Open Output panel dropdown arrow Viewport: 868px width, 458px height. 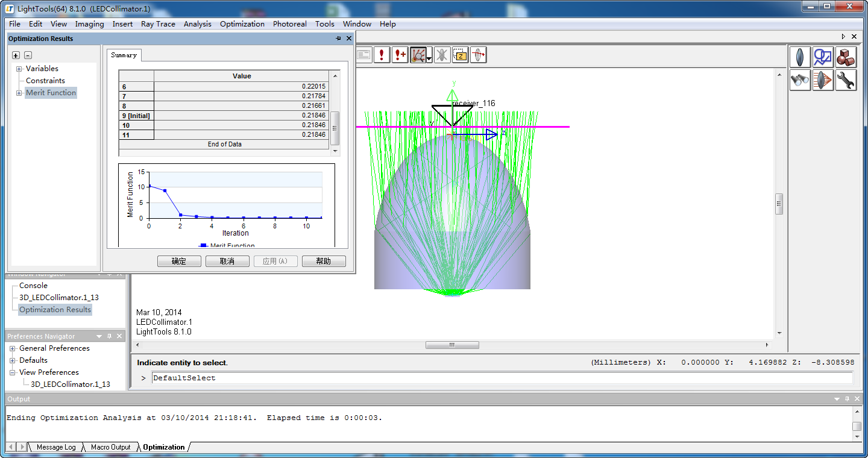pyautogui.click(x=837, y=399)
